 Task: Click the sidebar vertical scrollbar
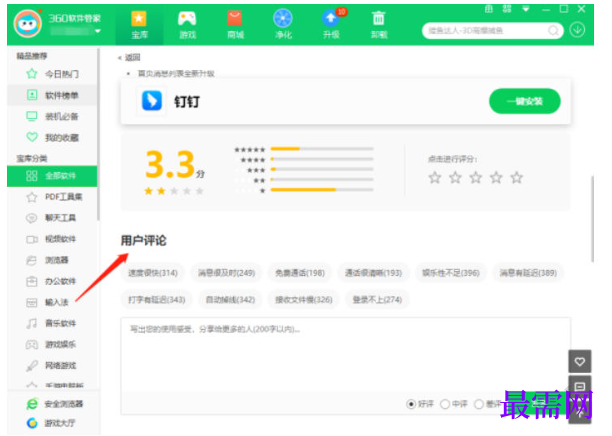[98, 135]
